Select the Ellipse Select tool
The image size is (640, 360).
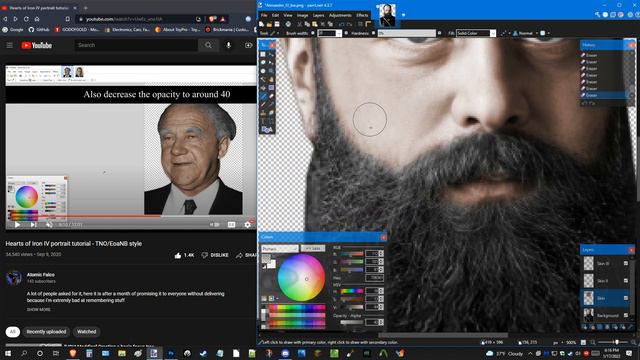263,71
